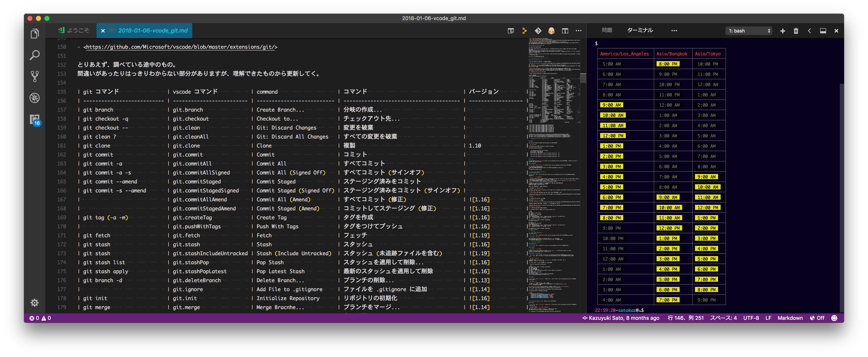Click the Asia/Tokyo column header

pyautogui.click(x=708, y=54)
